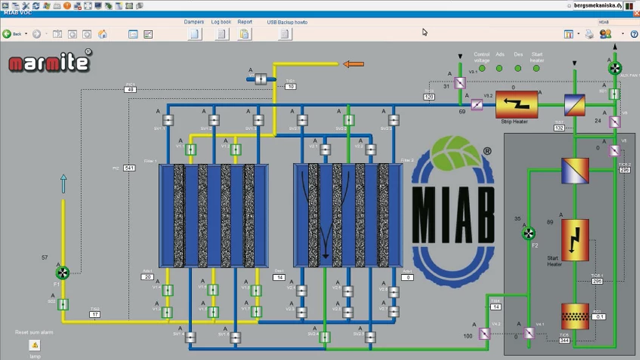Select the Strip Heater element
640x360 pixels.
click(x=516, y=104)
